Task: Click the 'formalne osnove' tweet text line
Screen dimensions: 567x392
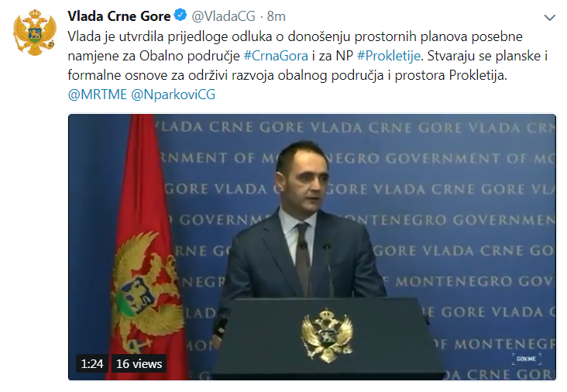Action: (287, 75)
